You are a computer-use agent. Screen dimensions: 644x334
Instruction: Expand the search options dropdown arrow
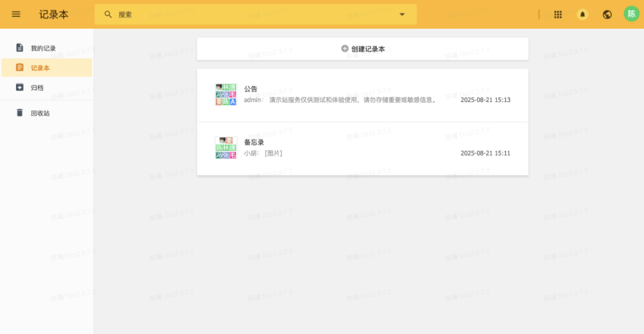402,14
